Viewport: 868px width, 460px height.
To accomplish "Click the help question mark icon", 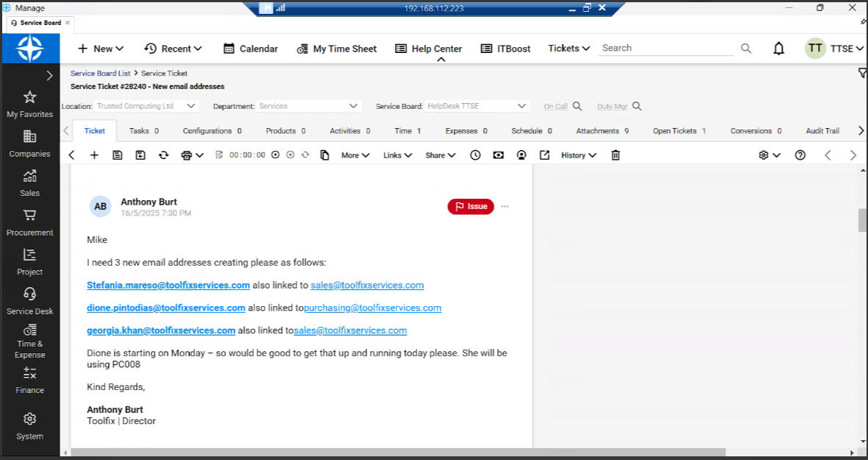I will point(800,155).
